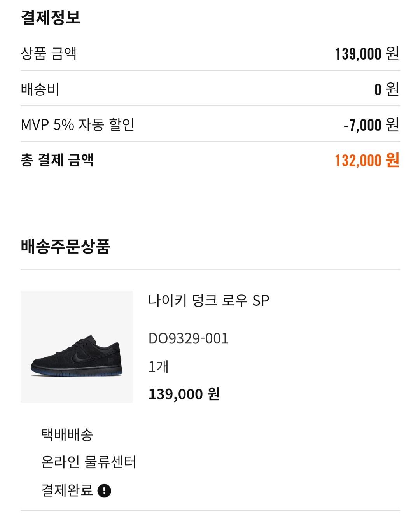
Task: Select the orange 132,000 원 total amount
Action: click(x=367, y=160)
